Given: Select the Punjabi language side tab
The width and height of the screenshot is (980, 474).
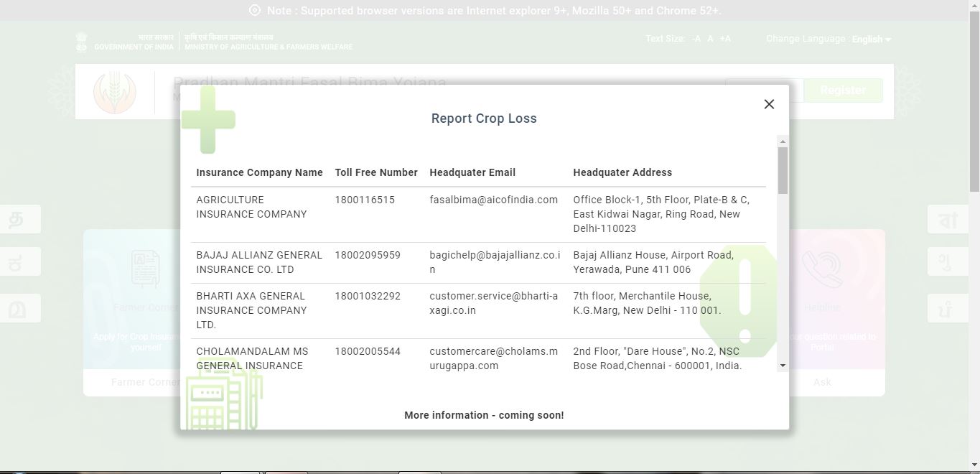Looking at the screenshot, I should click(948, 308).
